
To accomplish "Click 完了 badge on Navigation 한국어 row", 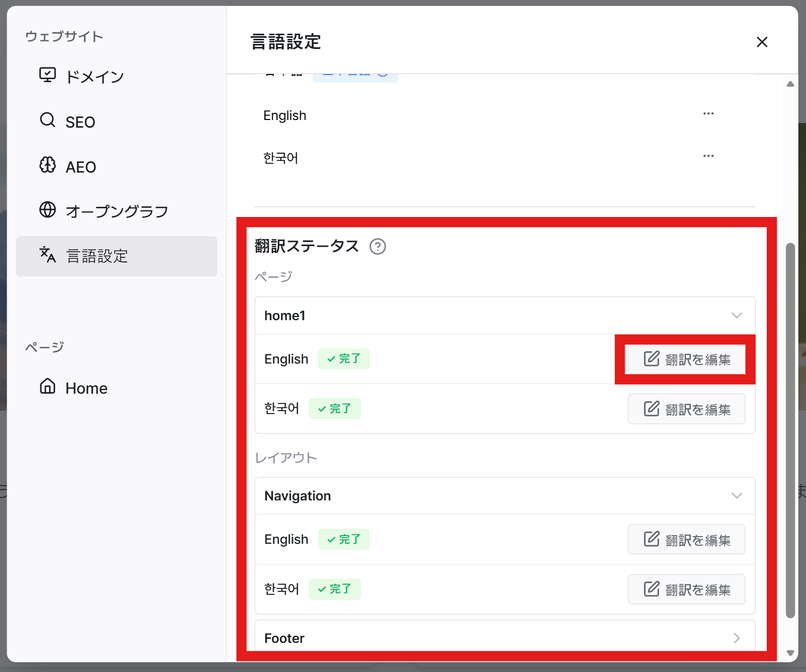I will click(x=335, y=589).
